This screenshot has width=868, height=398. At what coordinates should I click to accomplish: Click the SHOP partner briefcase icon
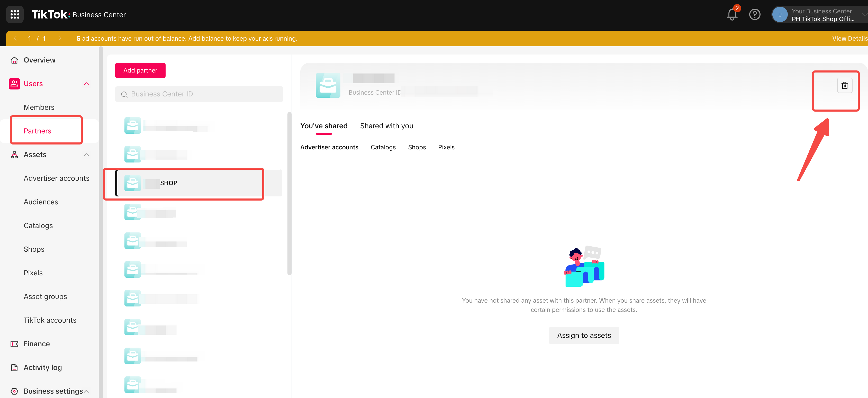132,183
